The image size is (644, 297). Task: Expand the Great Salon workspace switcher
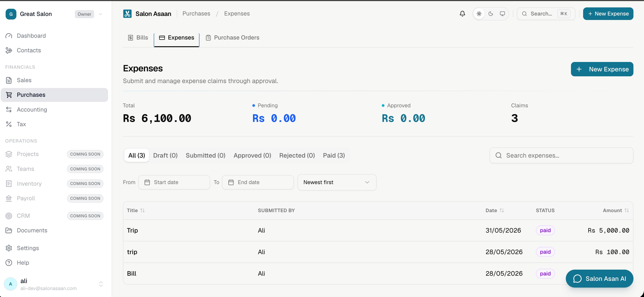(x=100, y=14)
